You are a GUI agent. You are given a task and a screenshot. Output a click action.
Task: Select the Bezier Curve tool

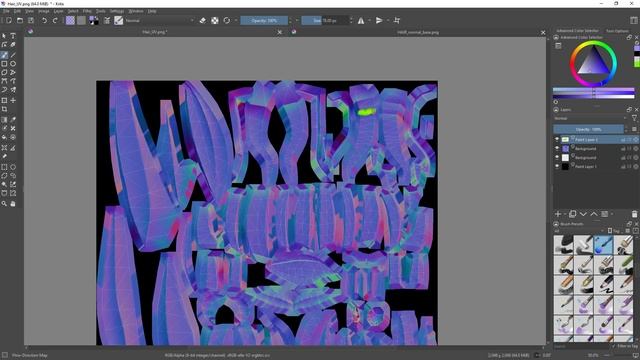point(4,81)
